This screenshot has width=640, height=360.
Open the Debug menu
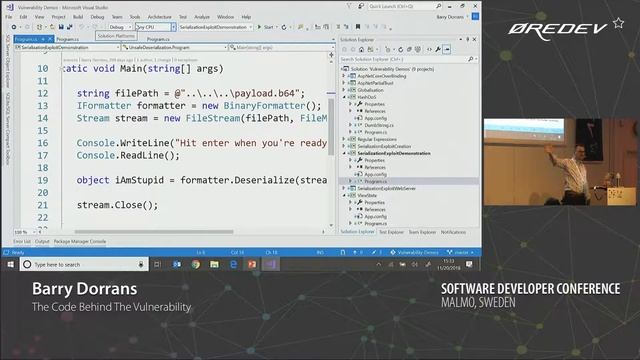97,17
